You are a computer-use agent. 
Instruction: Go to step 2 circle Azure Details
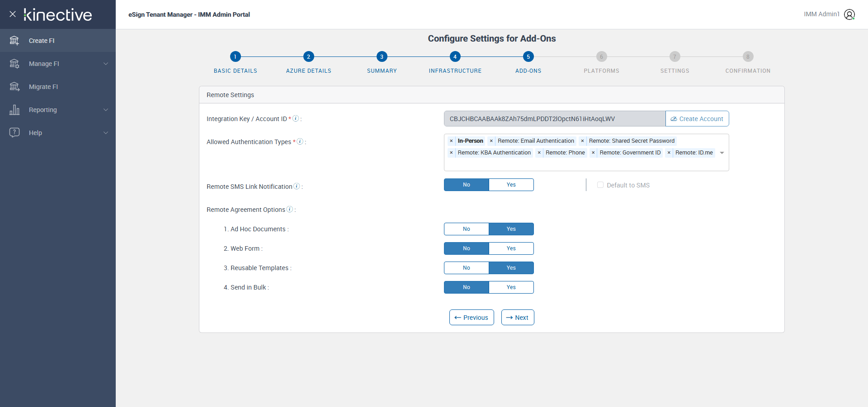pos(308,56)
